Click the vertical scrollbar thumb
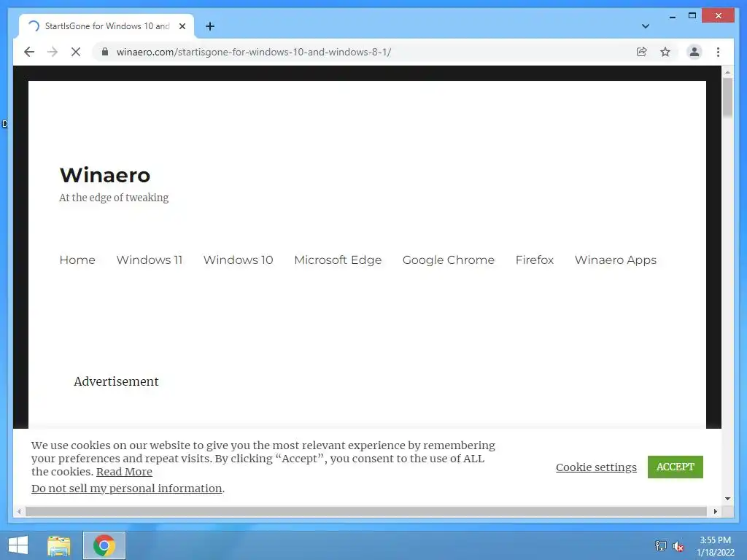The image size is (747, 560). [x=727, y=97]
